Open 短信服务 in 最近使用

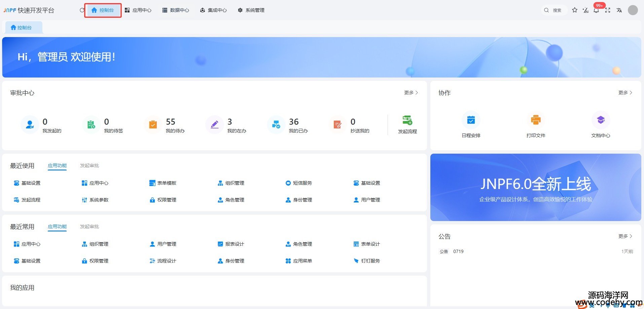[x=299, y=183]
